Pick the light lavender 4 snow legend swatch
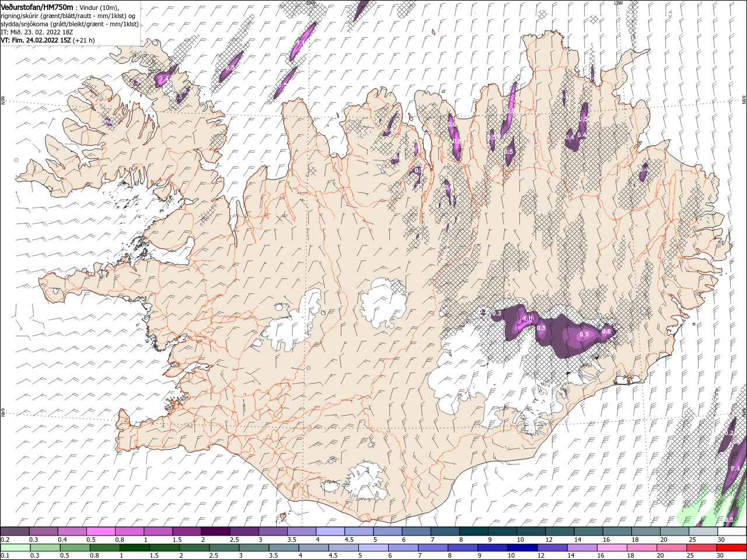The image size is (747, 560). pos(330,531)
